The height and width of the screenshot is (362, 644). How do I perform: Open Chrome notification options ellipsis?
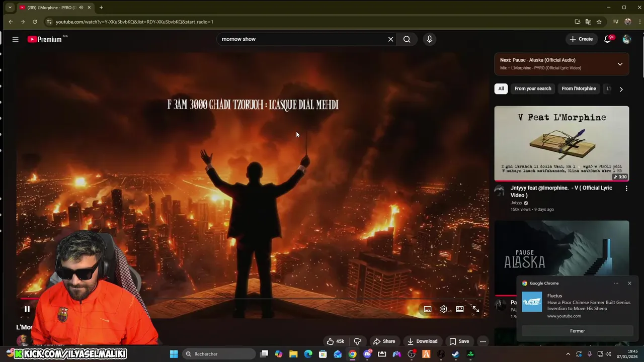point(616,283)
